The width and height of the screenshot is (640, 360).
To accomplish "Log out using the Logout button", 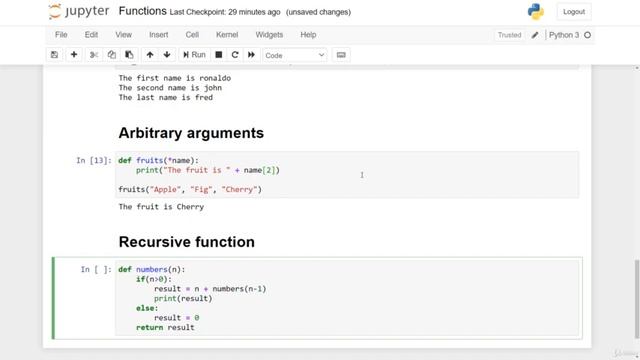I will [574, 12].
